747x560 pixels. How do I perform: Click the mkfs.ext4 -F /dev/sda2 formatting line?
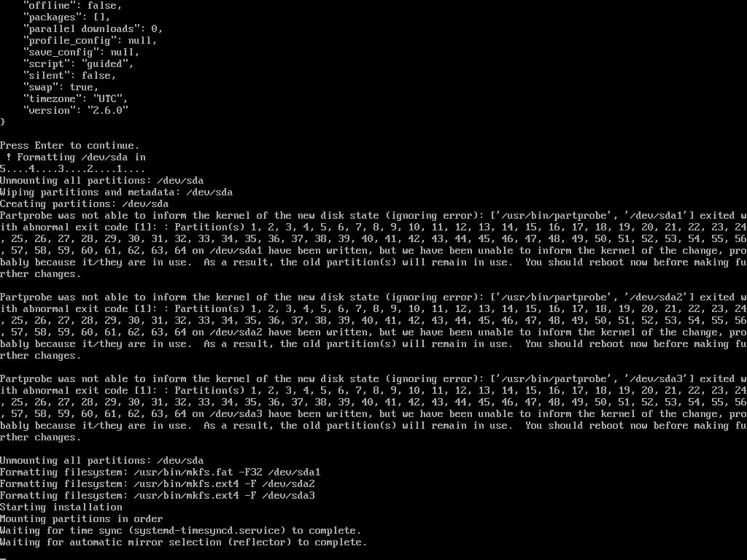click(158, 484)
